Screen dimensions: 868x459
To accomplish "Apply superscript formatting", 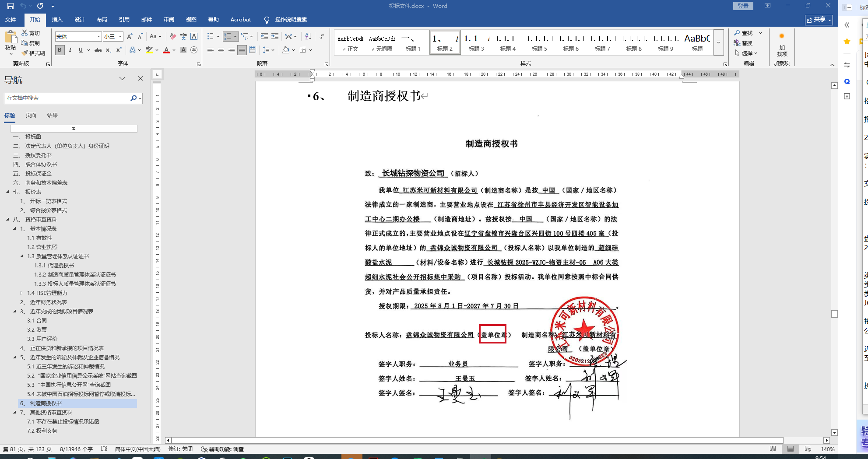I will [119, 50].
